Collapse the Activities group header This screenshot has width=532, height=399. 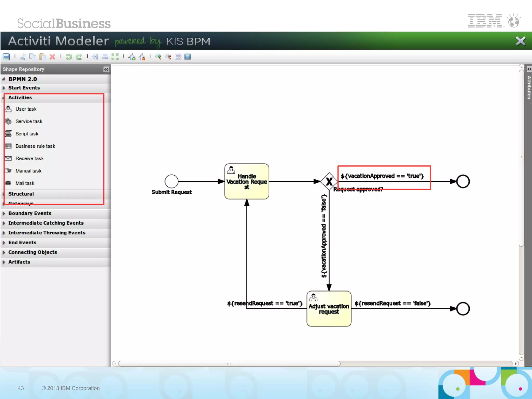(20, 98)
